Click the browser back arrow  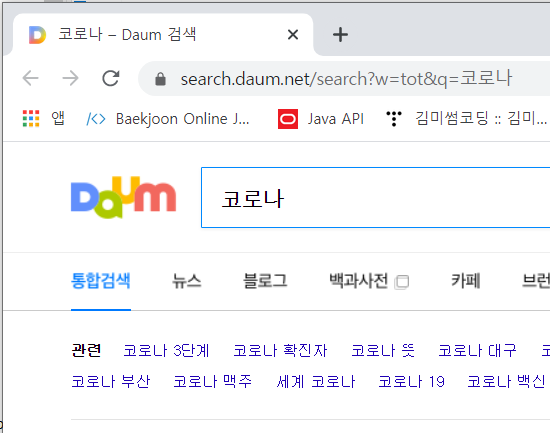(30, 78)
